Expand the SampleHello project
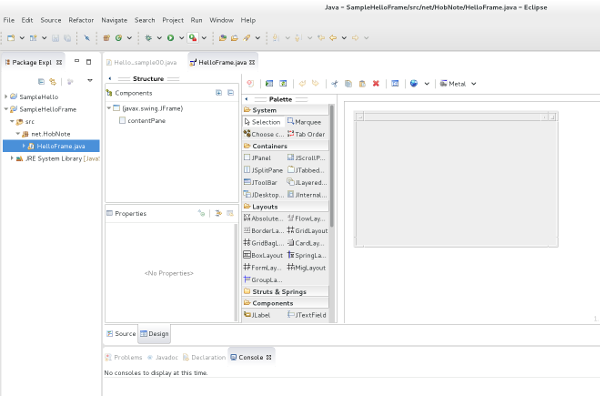 [6, 96]
